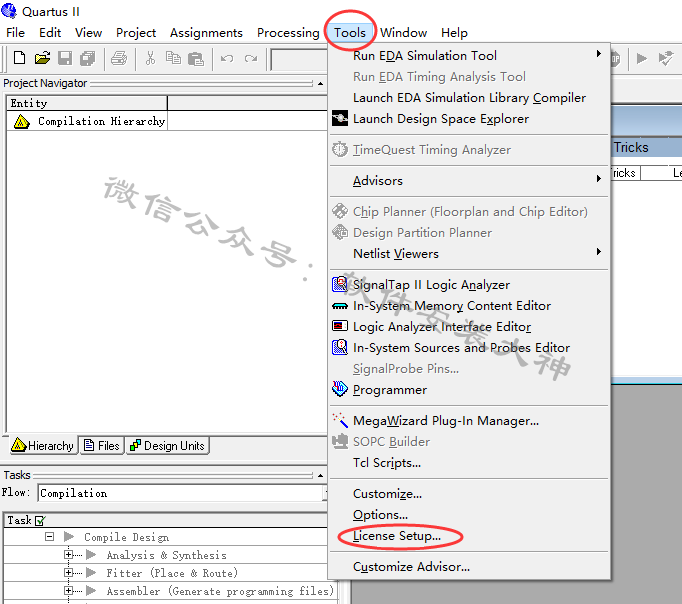Click the Compilation Hierarchy warning icon
The image size is (682, 604).
coord(22,121)
